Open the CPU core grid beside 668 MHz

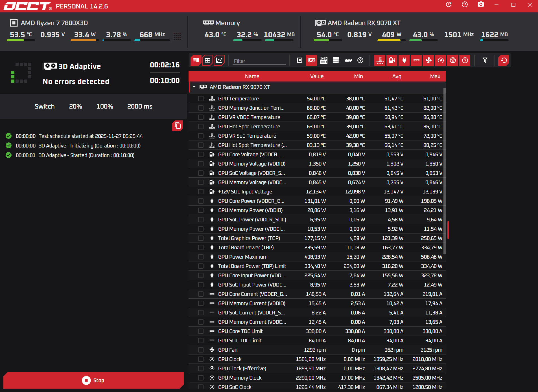(177, 36)
